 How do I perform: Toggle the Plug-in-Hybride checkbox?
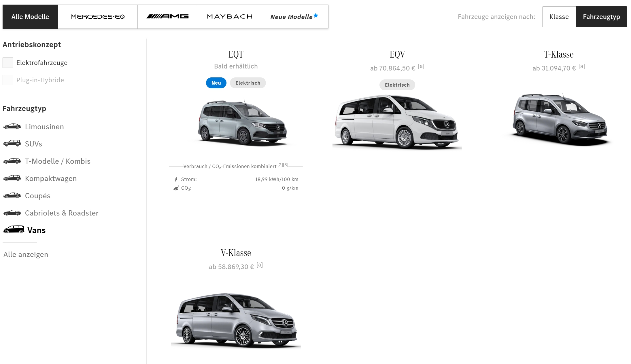point(8,80)
